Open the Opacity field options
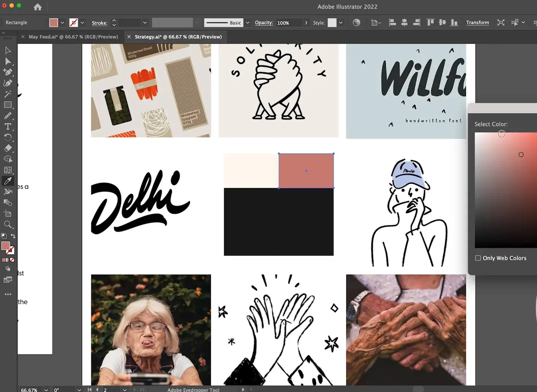Viewport: 537px width, 392px height. pyautogui.click(x=306, y=23)
